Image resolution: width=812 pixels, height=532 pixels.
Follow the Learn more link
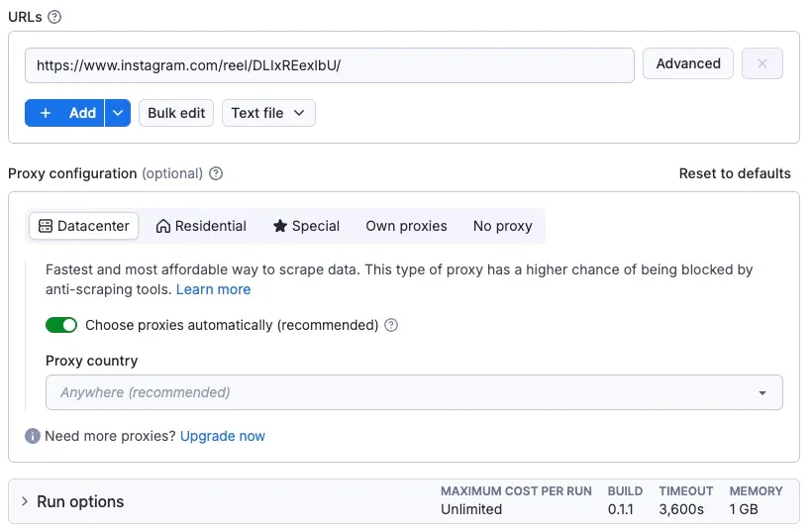(x=213, y=289)
